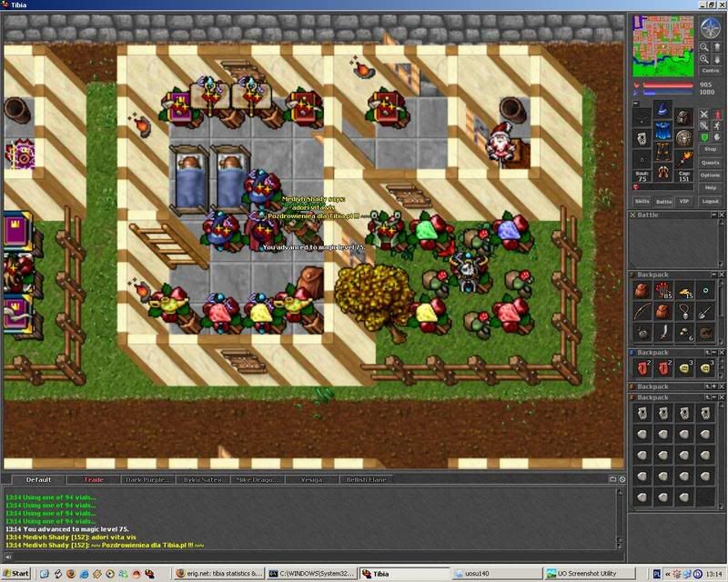
Task: Enable balanced fight mode icon
Action: (x=704, y=125)
